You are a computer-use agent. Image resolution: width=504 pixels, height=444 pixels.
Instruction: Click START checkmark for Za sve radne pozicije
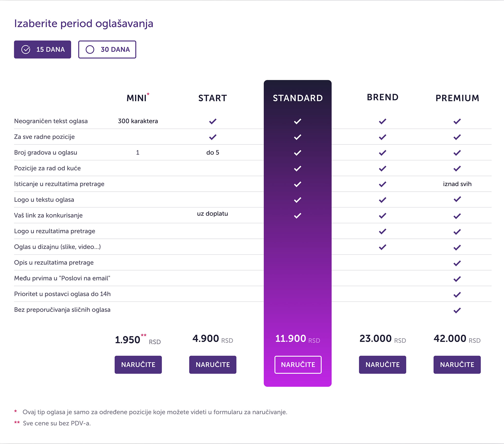tap(213, 137)
